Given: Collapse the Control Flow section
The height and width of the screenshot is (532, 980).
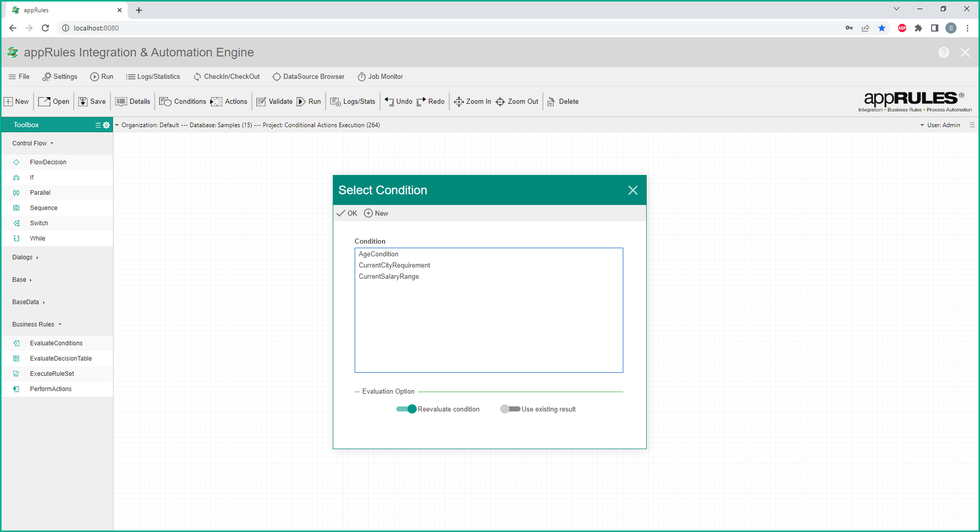Looking at the screenshot, I should point(33,143).
